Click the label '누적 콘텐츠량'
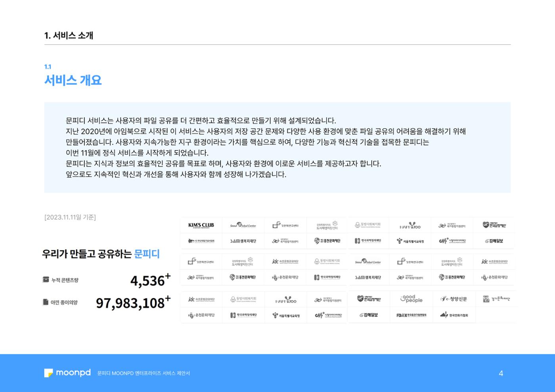555x392 pixels. click(x=65, y=280)
